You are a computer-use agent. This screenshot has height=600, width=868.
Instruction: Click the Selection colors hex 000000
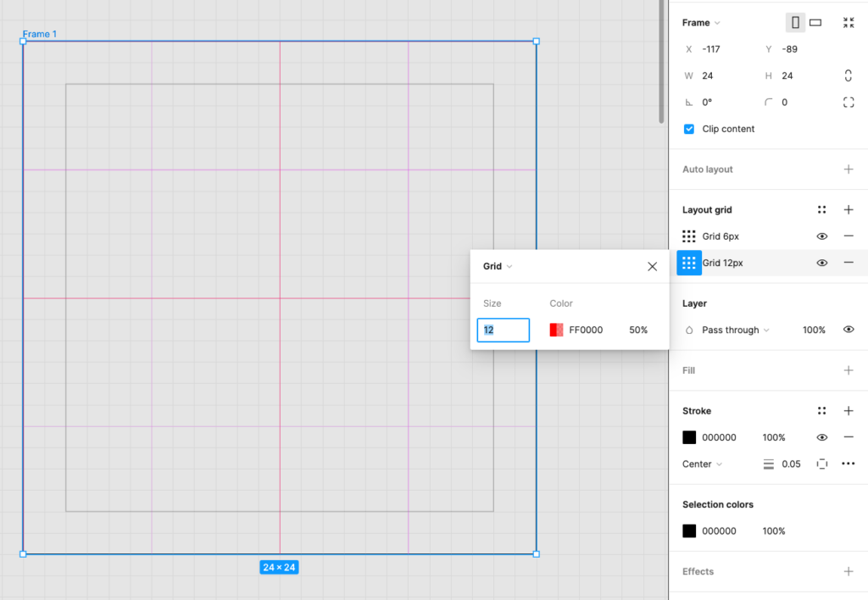tap(719, 531)
